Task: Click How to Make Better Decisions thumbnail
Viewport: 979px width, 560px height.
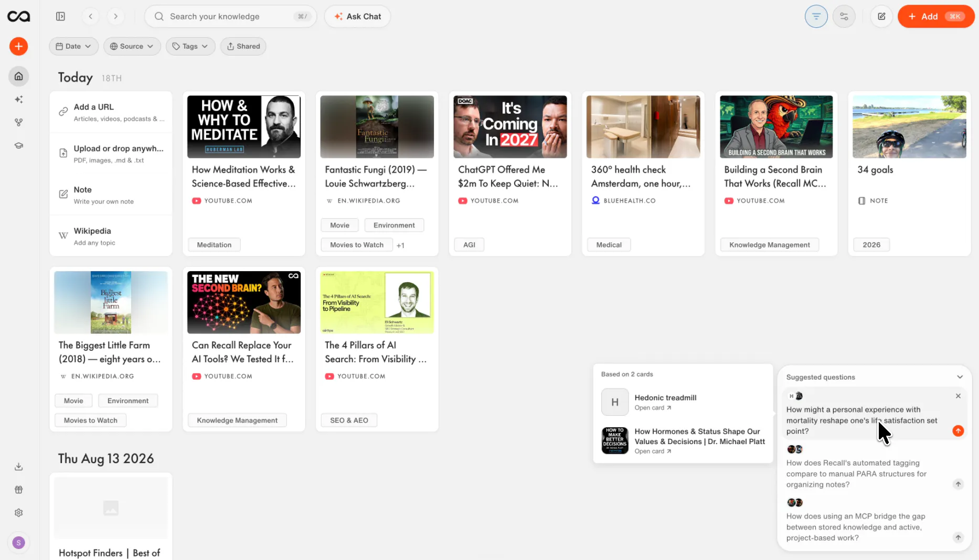Action: tap(615, 440)
